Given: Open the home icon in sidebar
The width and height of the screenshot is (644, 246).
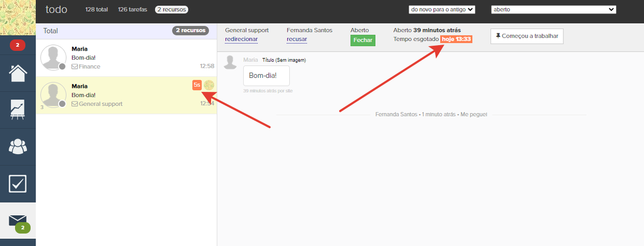Looking at the screenshot, I should coord(18,73).
